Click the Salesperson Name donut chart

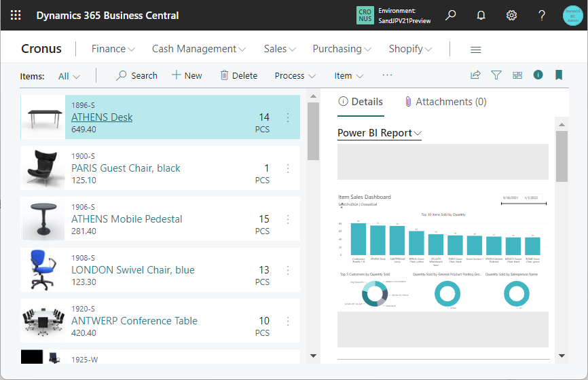[517, 293]
